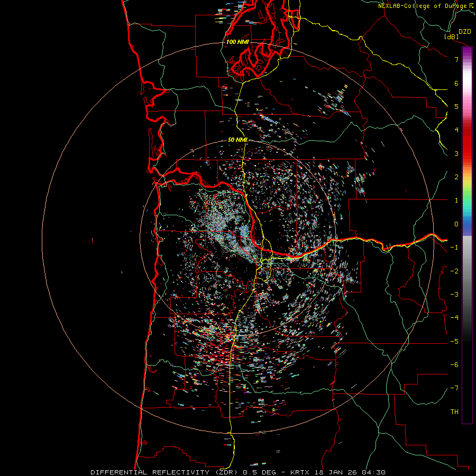Click the -7 value on color scale
This screenshot has width=476, height=476.
point(454,388)
